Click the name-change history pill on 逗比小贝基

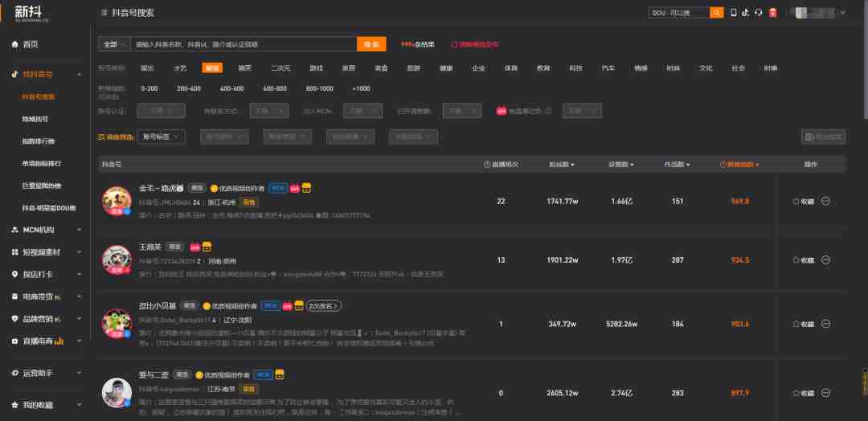pos(324,305)
